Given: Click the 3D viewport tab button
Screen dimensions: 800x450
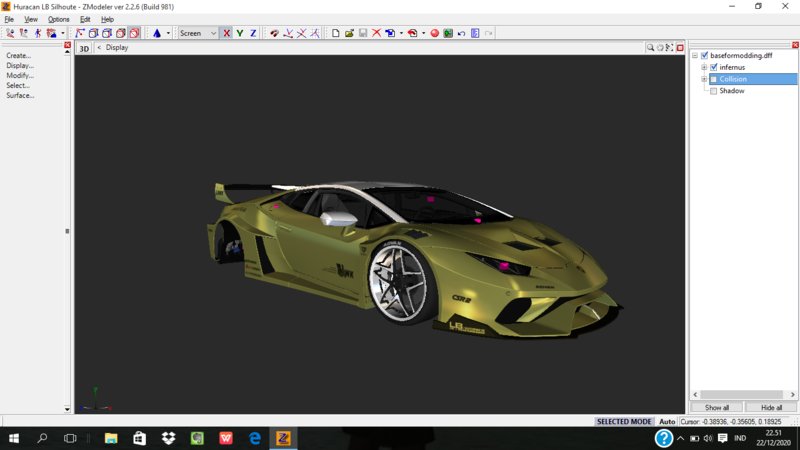Looking at the screenshot, I should [x=84, y=48].
